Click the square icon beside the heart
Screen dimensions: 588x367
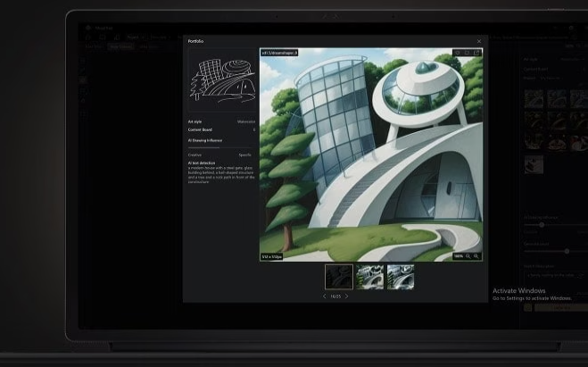click(x=467, y=53)
